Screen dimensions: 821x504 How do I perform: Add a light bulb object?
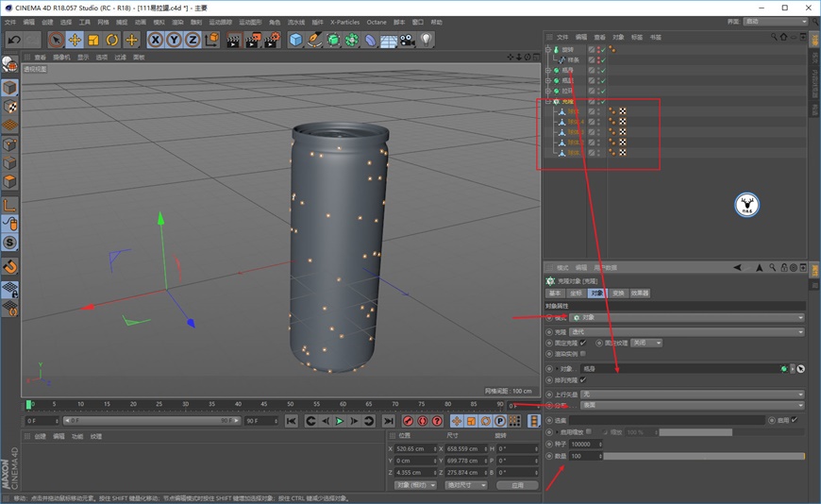(x=427, y=40)
